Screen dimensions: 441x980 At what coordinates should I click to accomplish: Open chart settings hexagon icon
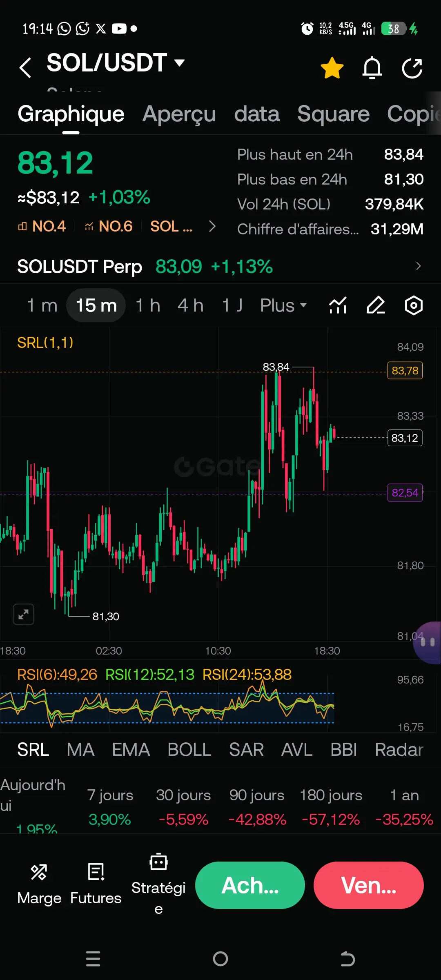click(x=414, y=305)
